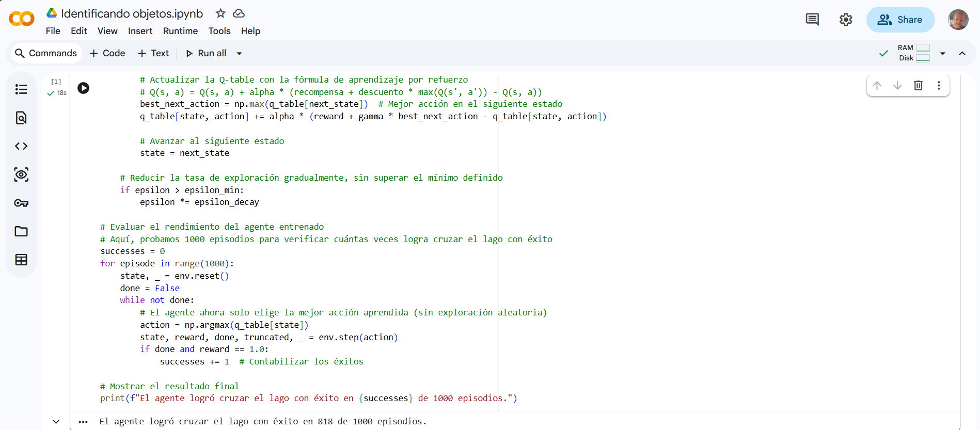Click the line 'state = next_state'
The width and height of the screenshot is (980, 430).
[x=184, y=153]
